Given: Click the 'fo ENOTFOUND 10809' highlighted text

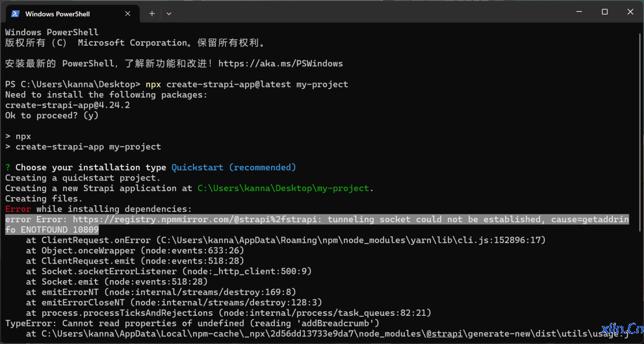Looking at the screenshot, I should pos(52,230).
